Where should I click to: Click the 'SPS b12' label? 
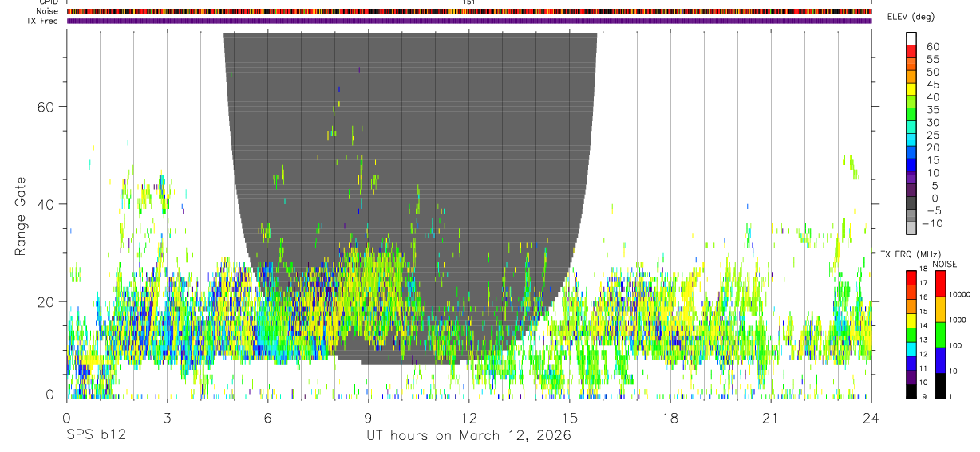coord(96,436)
